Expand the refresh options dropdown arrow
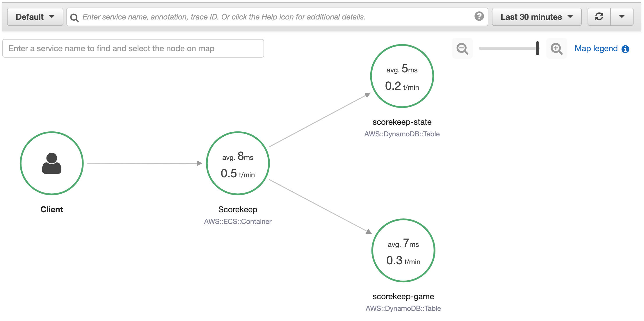 pyautogui.click(x=622, y=17)
